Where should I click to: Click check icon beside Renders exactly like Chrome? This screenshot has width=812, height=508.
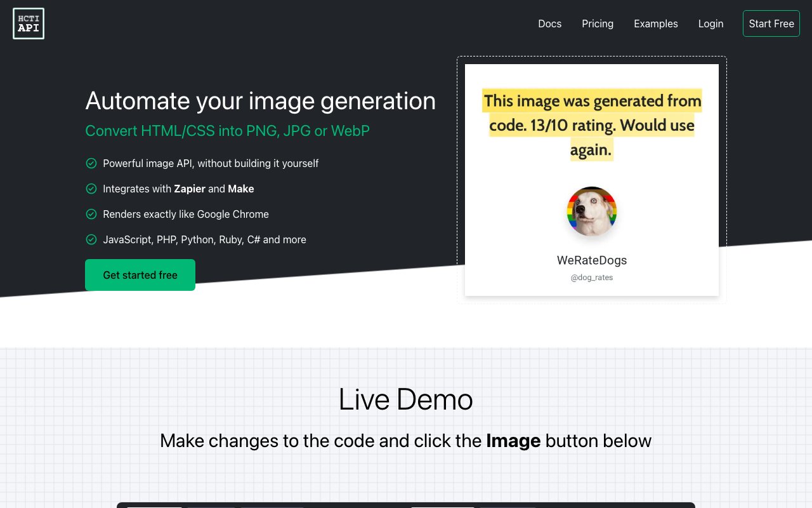91,214
